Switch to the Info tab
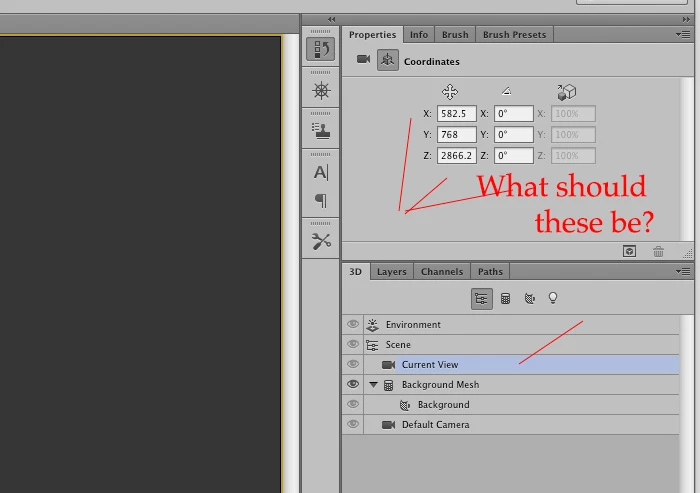 [x=419, y=35]
